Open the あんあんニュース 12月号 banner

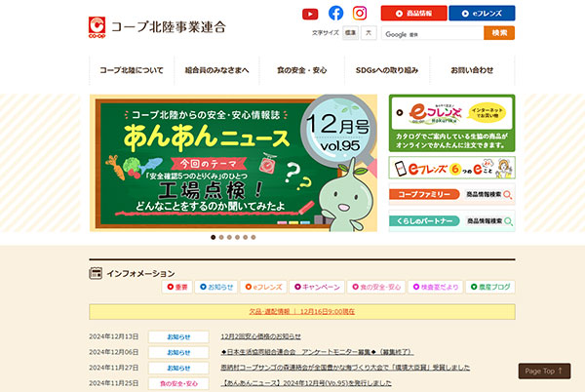click(x=233, y=163)
